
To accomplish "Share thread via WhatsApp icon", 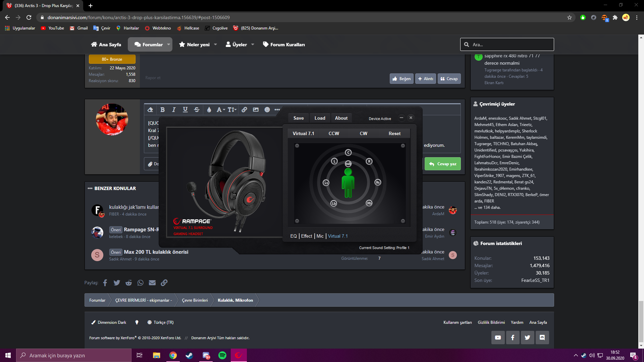I will tap(140, 283).
